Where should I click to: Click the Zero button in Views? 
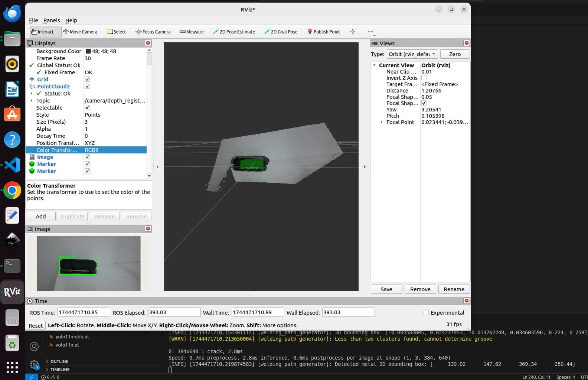(x=455, y=54)
